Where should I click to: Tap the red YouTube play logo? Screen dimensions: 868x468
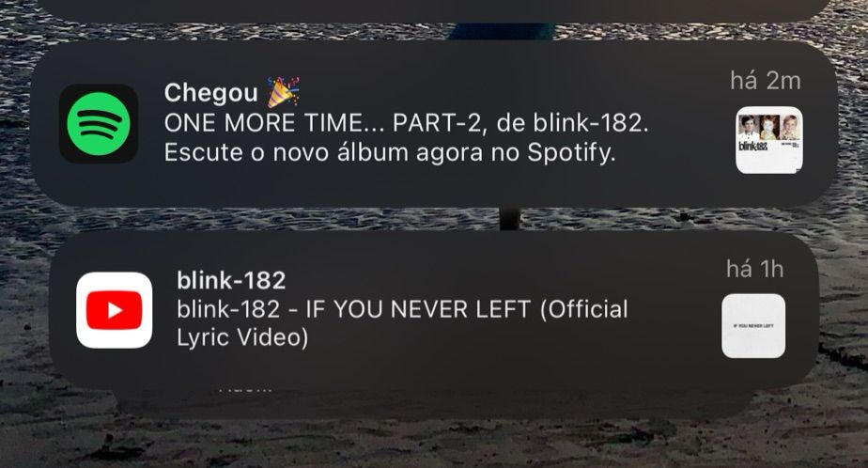coord(114,310)
